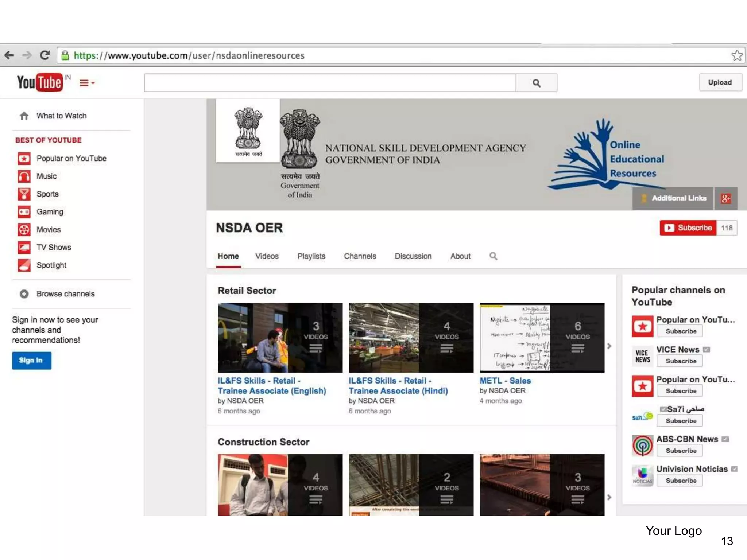Open the Music category icon

[24, 176]
